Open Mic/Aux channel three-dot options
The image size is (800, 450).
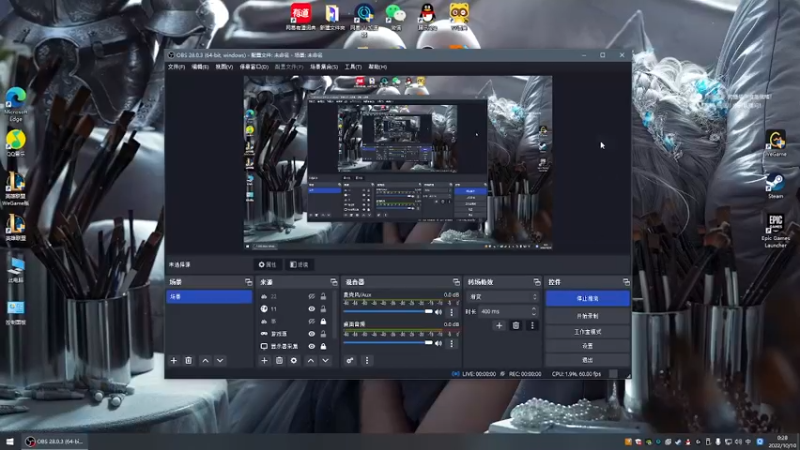[451, 312]
